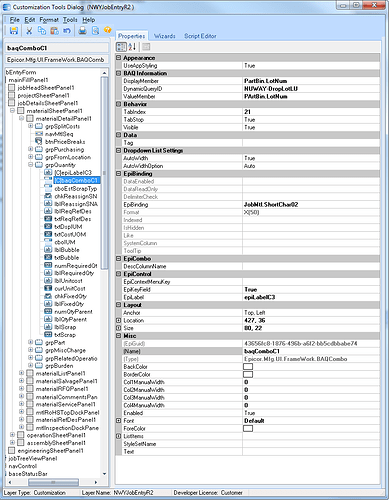Click the Copy toolbar icon
The width and height of the screenshot is (389, 500).
pyautogui.click(x=42, y=31)
